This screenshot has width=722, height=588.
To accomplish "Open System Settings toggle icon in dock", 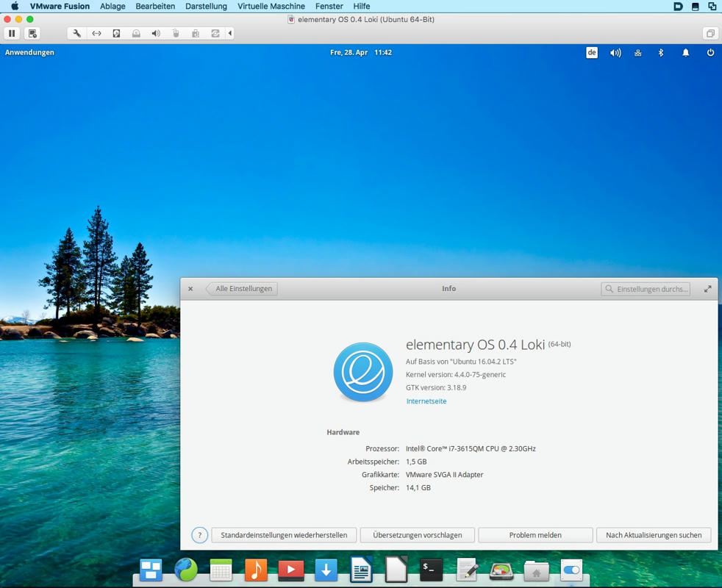I will tap(571, 570).
